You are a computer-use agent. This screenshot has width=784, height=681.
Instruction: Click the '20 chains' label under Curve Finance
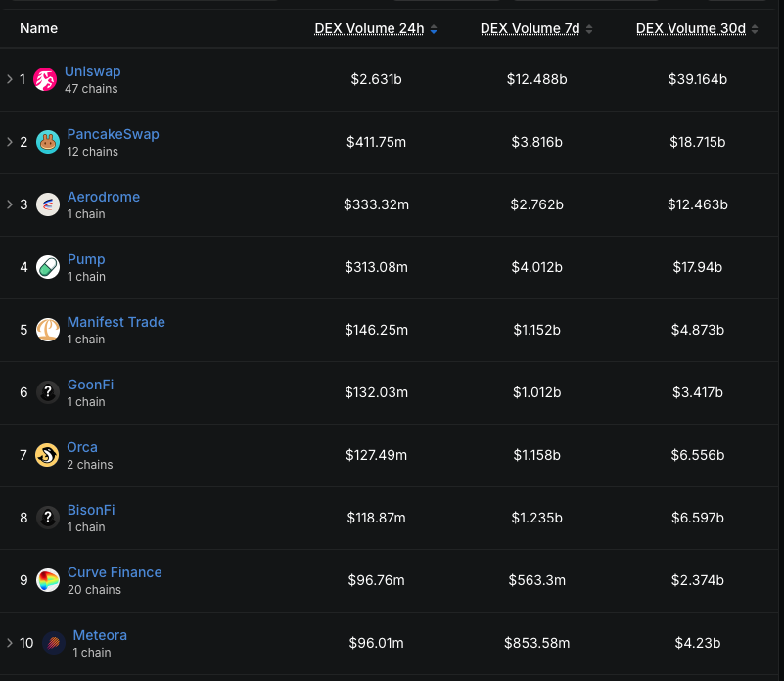click(94, 590)
